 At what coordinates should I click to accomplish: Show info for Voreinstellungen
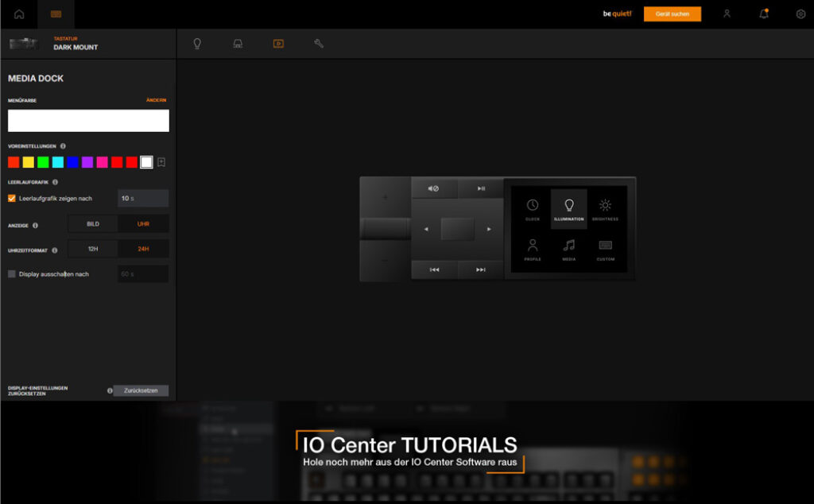[63, 146]
